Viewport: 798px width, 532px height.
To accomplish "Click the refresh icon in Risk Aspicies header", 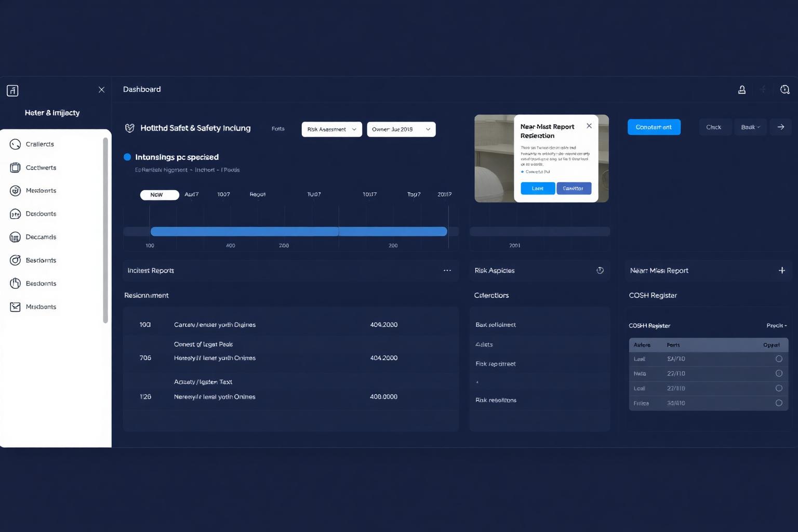I will click(x=600, y=271).
